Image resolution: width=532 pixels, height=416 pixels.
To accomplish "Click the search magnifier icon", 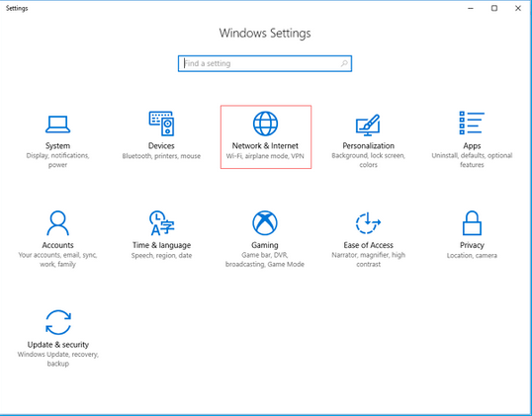I will tap(344, 63).
